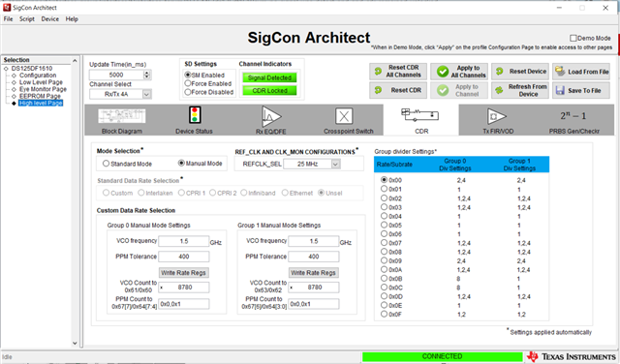Select rate 0x07 radio button
Image resolution: width=620 pixels, height=364 pixels.
tap(384, 243)
